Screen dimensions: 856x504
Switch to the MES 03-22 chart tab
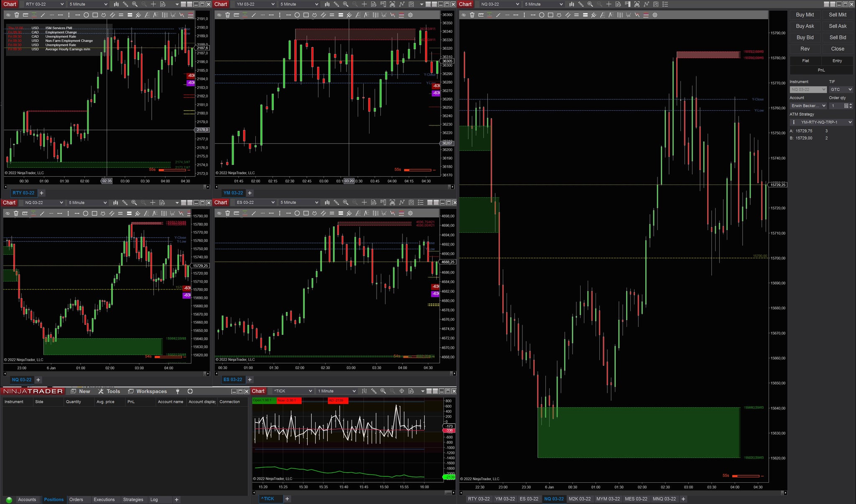click(636, 499)
